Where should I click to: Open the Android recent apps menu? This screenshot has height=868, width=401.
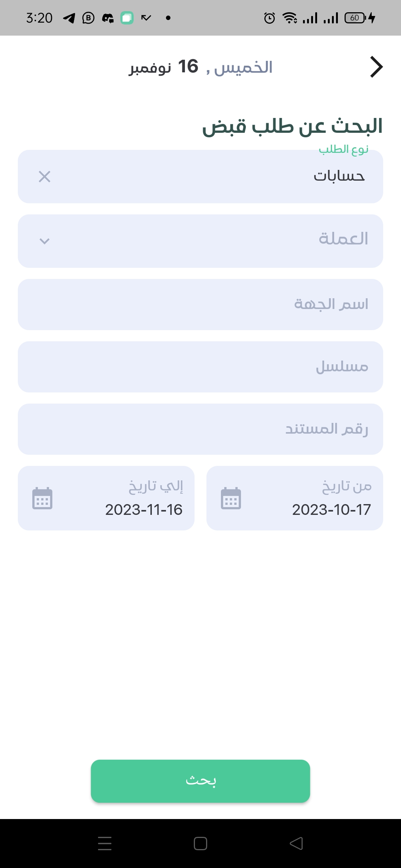(x=105, y=844)
